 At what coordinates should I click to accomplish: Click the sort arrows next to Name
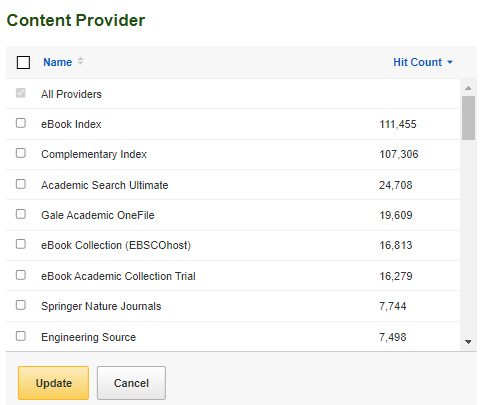click(x=80, y=61)
